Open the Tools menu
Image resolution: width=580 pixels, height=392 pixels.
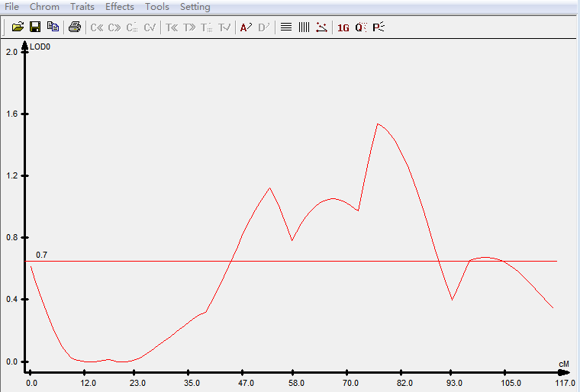coord(157,7)
